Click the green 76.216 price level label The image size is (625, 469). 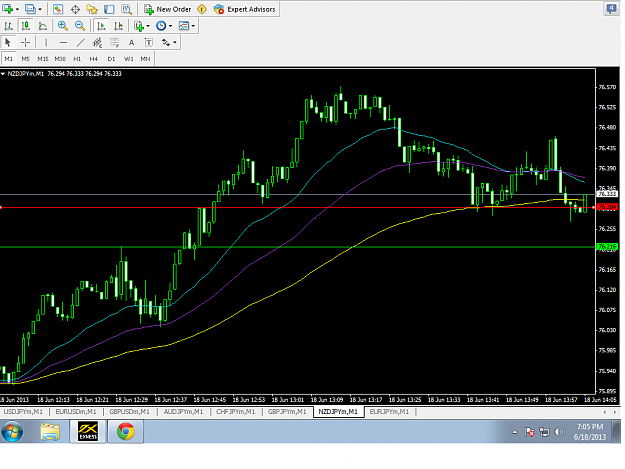tap(607, 247)
